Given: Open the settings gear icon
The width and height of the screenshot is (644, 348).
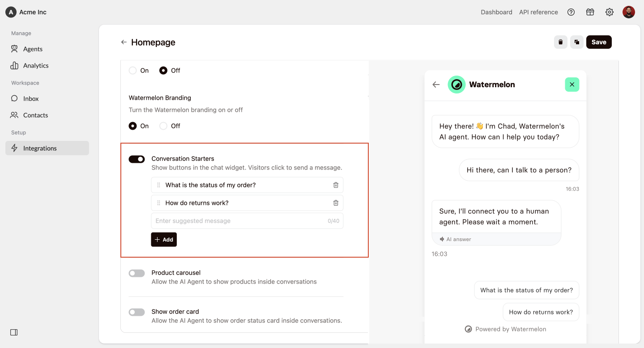Looking at the screenshot, I should 610,12.
